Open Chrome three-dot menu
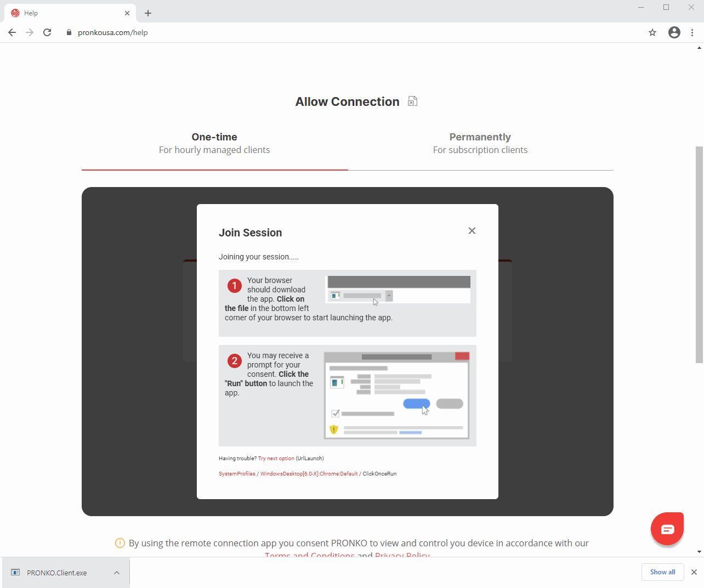Viewport: 704px width, 588px height. [x=692, y=32]
